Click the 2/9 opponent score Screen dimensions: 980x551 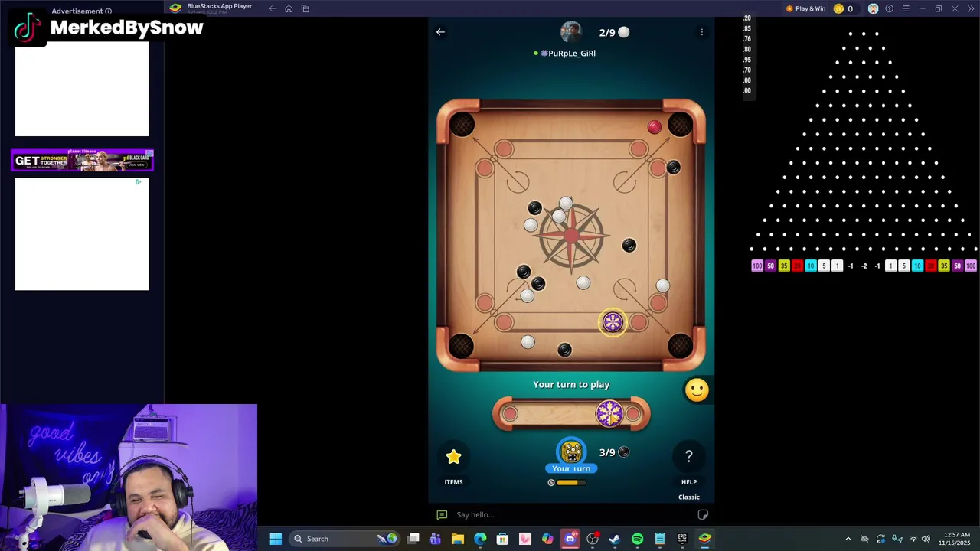point(614,32)
